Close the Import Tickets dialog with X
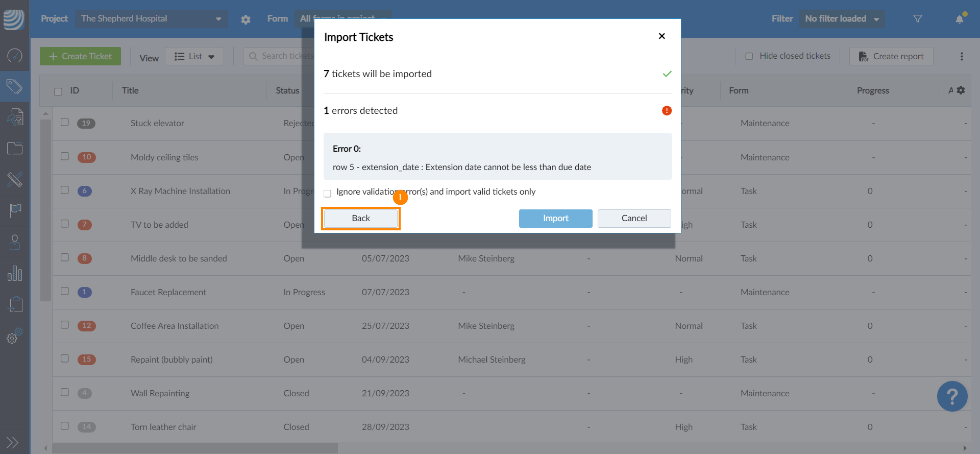The width and height of the screenshot is (980, 454). [662, 36]
